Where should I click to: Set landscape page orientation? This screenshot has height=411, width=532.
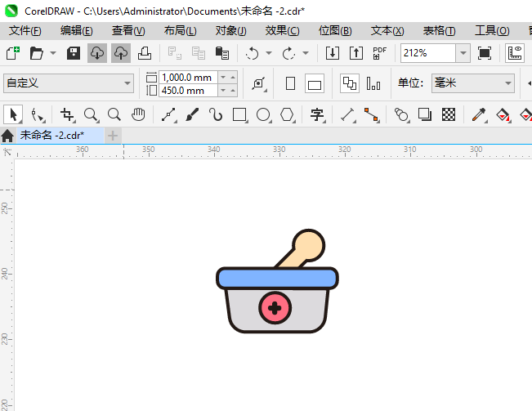click(x=315, y=83)
